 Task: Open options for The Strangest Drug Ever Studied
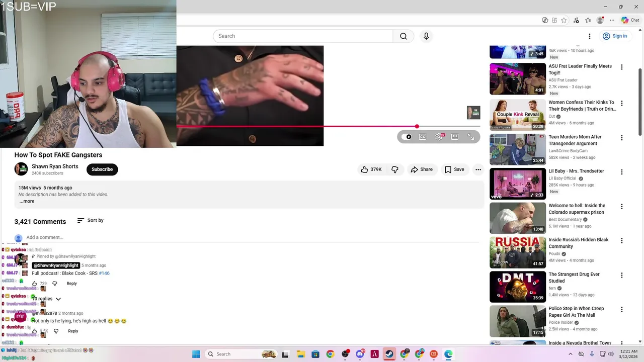[x=622, y=276]
